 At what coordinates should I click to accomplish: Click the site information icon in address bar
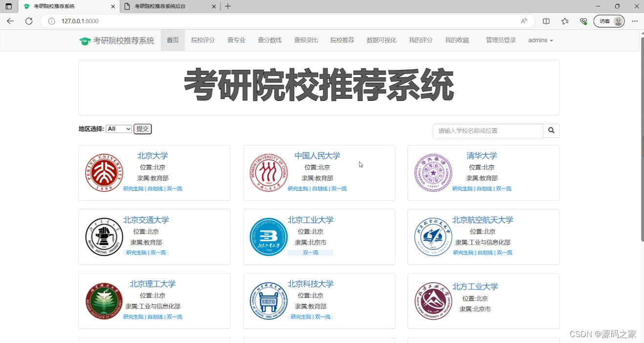[x=51, y=21]
